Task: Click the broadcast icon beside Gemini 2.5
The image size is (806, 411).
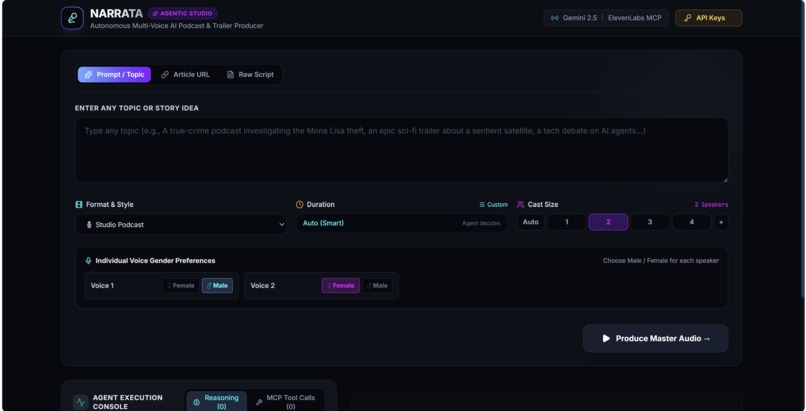Action: click(x=555, y=18)
